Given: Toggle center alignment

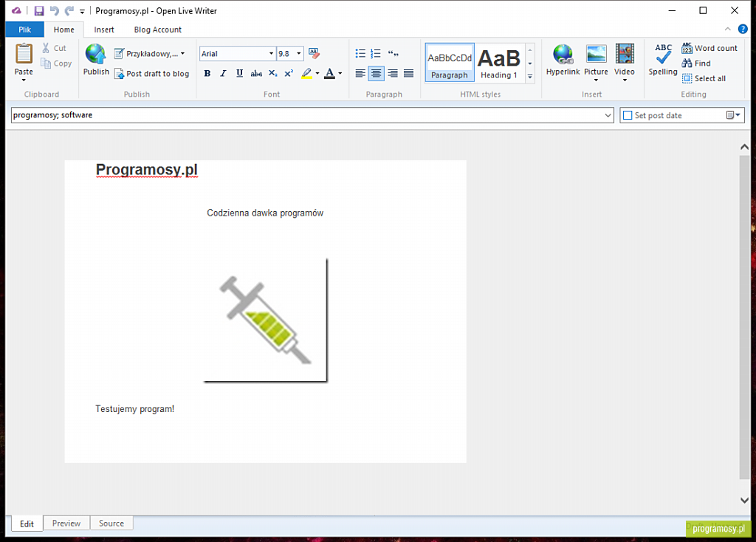Looking at the screenshot, I should 376,73.
